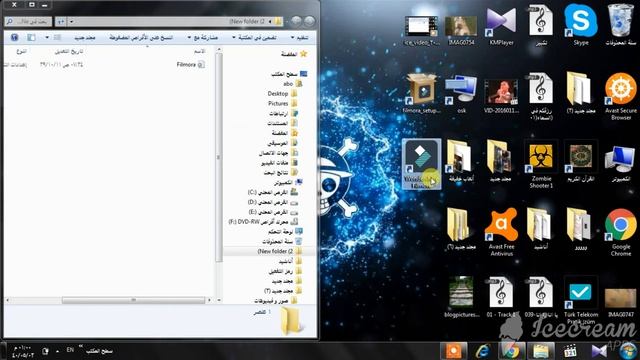This screenshot has height=360, width=640.
Task: Sort by the Name (الاسم) column header
Action: pyautogui.click(x=199, y=51)
